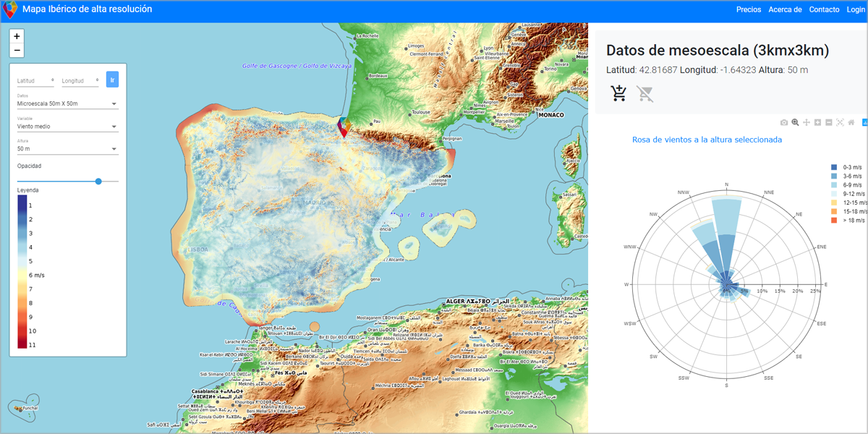Image resolution: width=868 pixels, height=434 pixels.
Task: Click the Perpignan label on the map
Action: click(451, 137)
